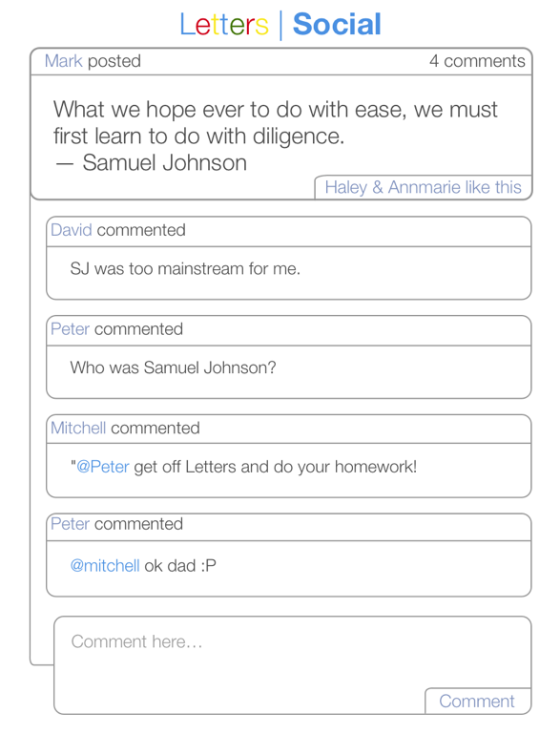The image size is (560, 734).
Task: Open Mark's profile from post header
Action: pos(63,61)
